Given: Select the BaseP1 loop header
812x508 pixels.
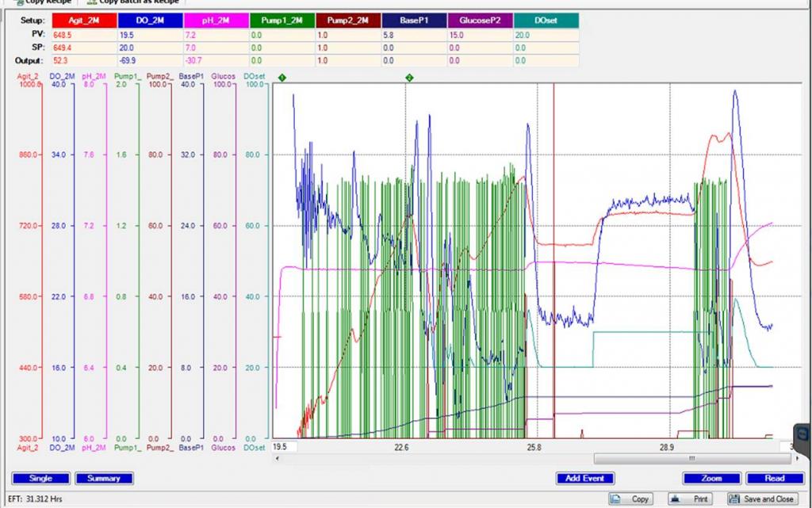Looking at the screenshot, I should click(414, 21).
